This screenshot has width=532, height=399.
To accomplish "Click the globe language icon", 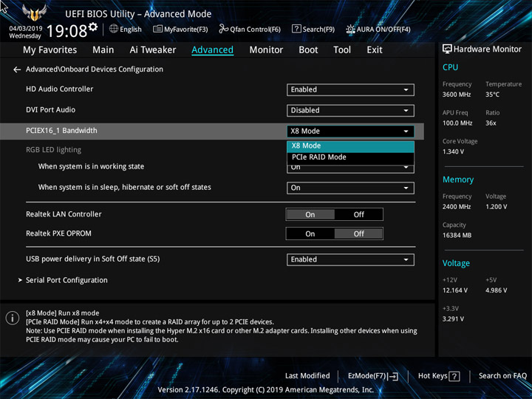I will point(114,29).
